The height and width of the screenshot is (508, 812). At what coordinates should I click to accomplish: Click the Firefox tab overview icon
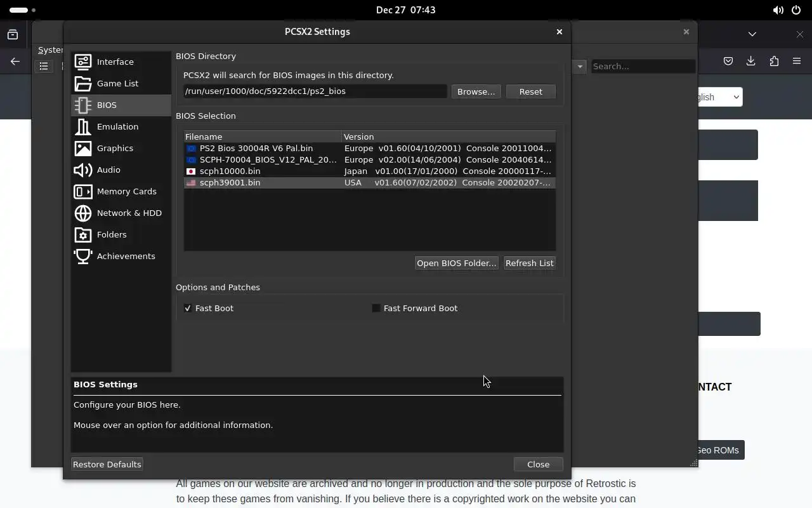pos(13,34)
